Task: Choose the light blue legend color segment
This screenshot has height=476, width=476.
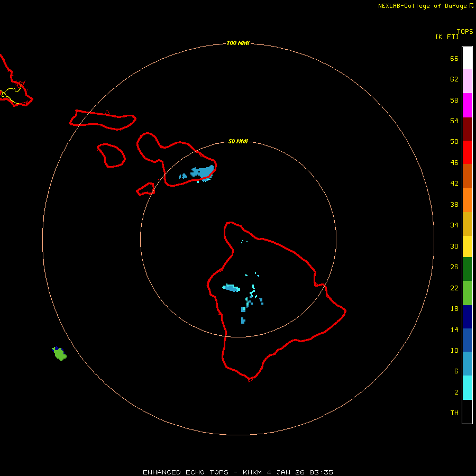Action: pyautogui.click(x=467, y=363)
